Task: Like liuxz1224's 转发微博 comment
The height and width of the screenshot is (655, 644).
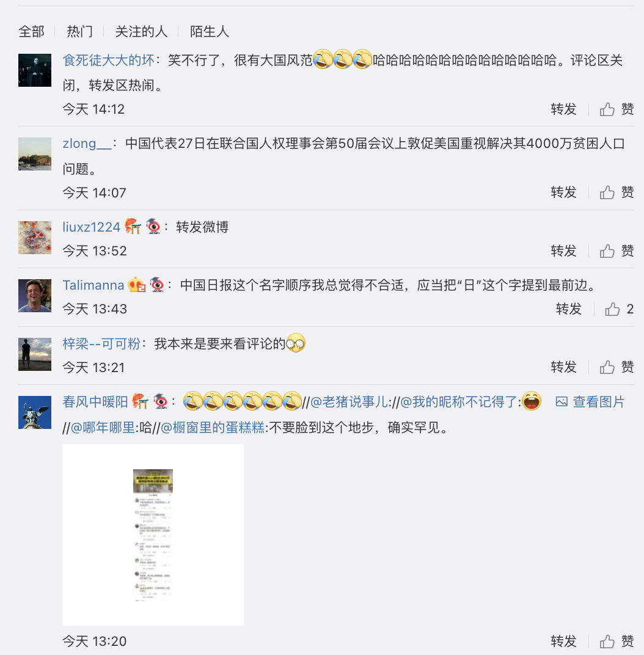Action: click(617, 251)
